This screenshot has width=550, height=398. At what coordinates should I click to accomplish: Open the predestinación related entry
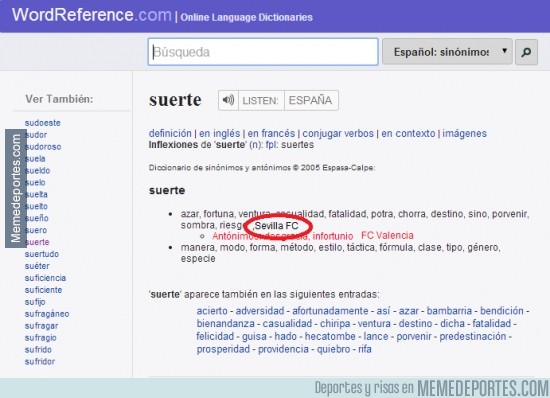point(473,336)
